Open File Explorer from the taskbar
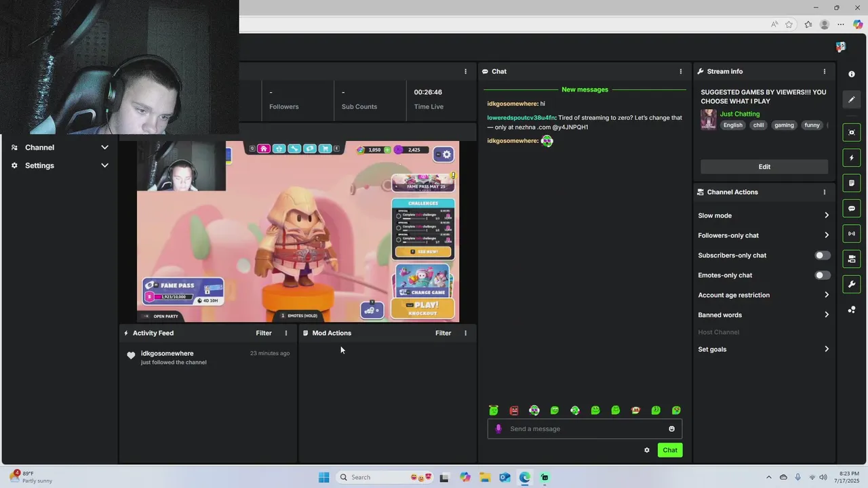This screenshot has width=868, height=488. (485, 477)
